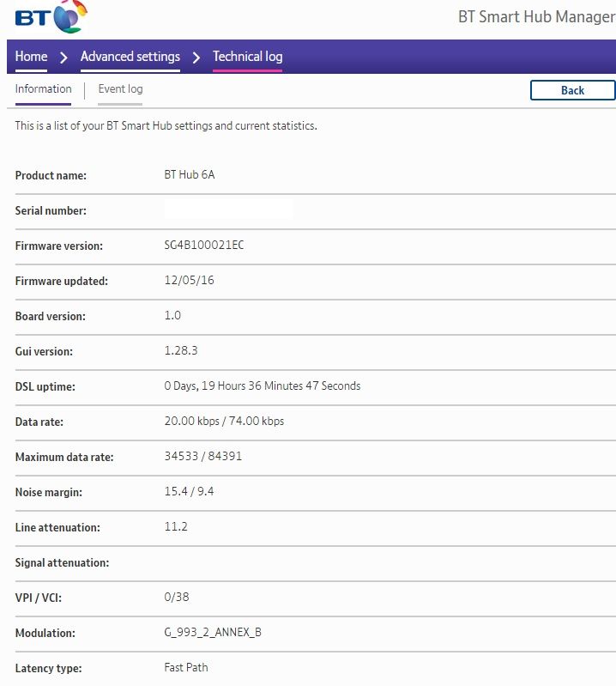Viewport: 616px width, 686px height.
Task: Select noise margin value 15.4 / 9.4
Action: (x=189, y=491)
